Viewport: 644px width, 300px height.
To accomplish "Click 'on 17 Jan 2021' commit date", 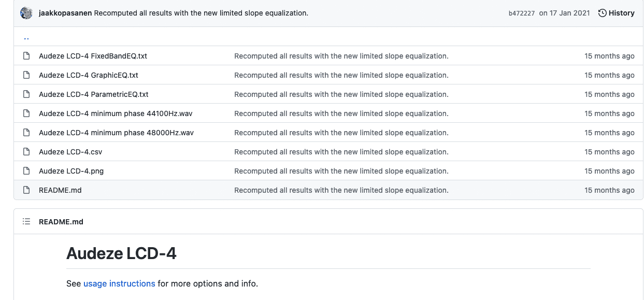I will click(x=564, y=13).
